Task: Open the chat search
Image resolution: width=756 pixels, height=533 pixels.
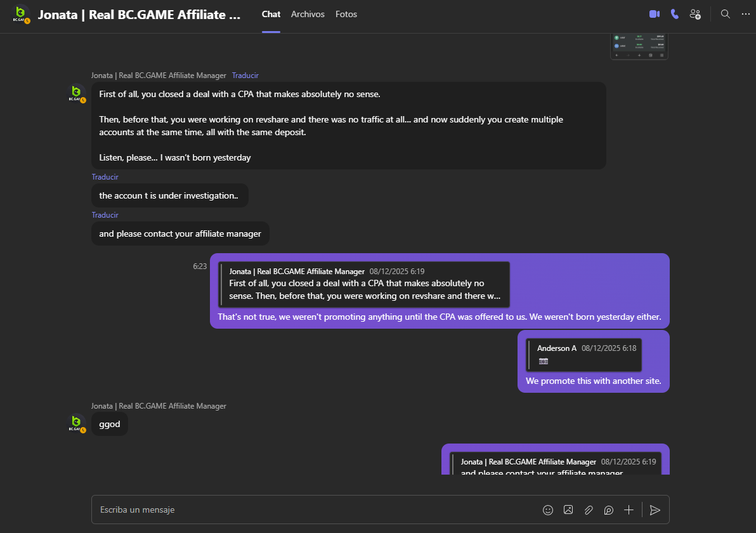Action: (725, 13)
